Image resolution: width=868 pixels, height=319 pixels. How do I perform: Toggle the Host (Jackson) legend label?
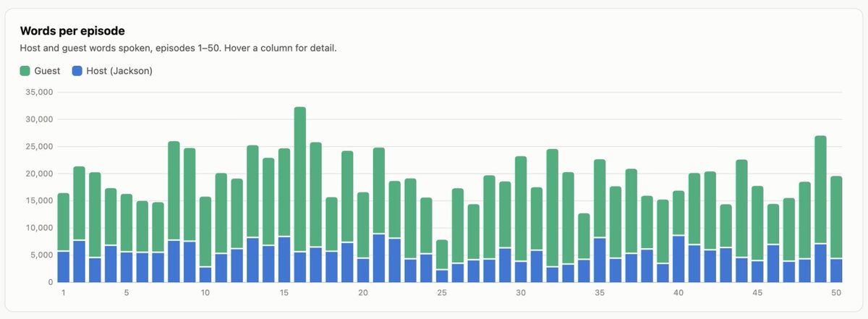[119, 71]
